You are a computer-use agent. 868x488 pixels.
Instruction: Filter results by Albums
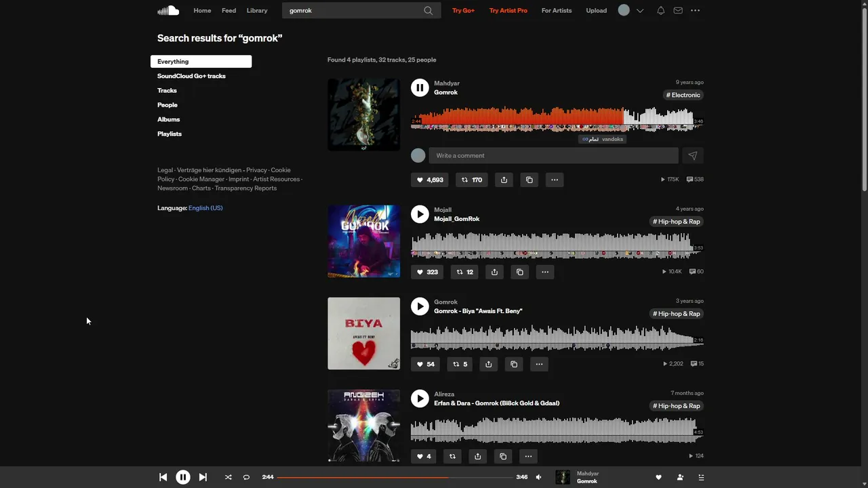[169, 119]
